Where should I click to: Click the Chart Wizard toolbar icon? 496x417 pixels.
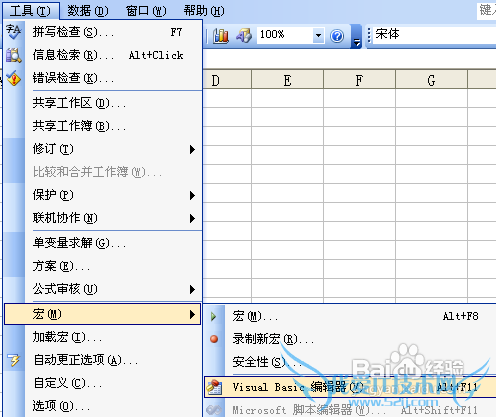[x=221, y=36]
